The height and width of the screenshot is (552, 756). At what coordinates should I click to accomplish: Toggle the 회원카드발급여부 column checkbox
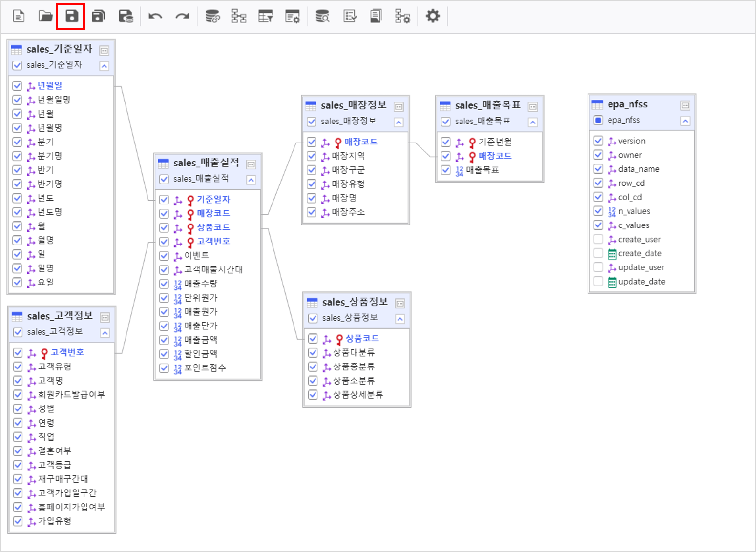tap(18, 395)
